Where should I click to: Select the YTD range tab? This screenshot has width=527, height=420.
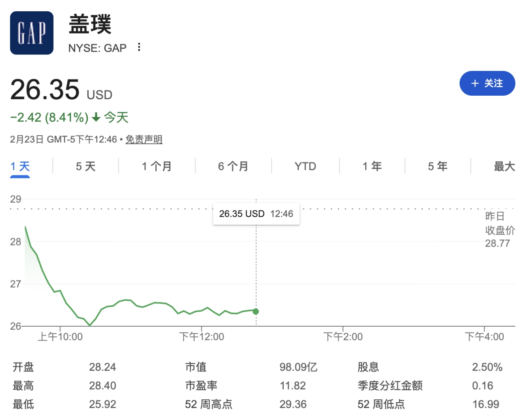click(304, 166)
